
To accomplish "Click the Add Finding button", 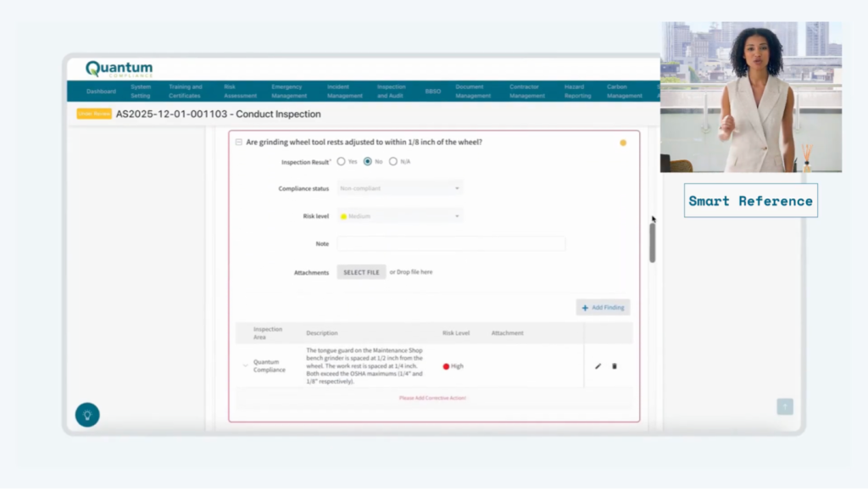I will click(603, 307).
